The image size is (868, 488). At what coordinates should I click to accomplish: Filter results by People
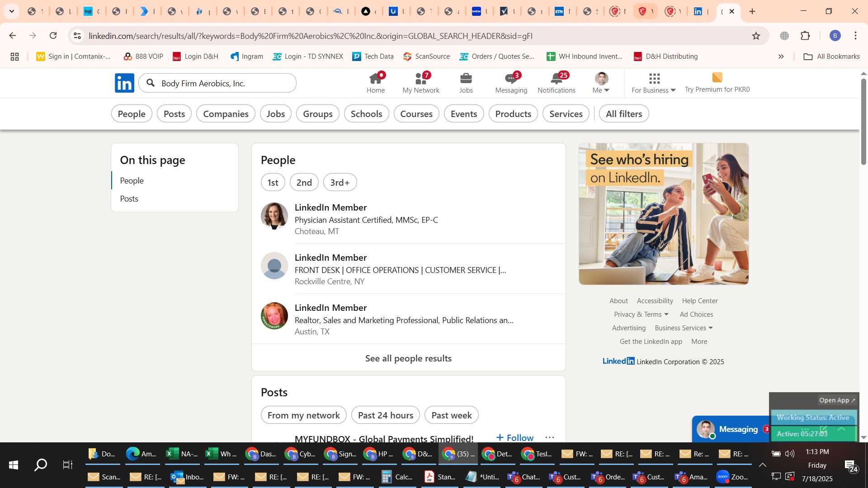pyautogui.click(x=132, y=114)
